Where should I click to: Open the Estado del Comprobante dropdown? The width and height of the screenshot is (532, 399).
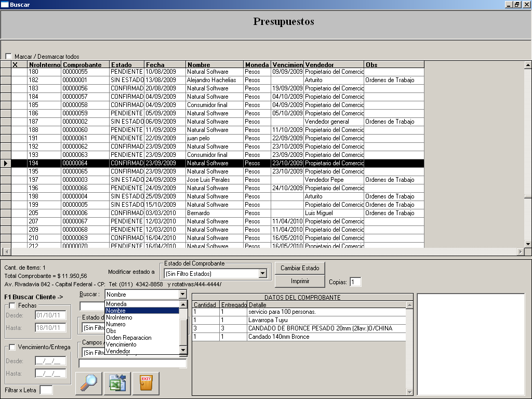point(262,273)
